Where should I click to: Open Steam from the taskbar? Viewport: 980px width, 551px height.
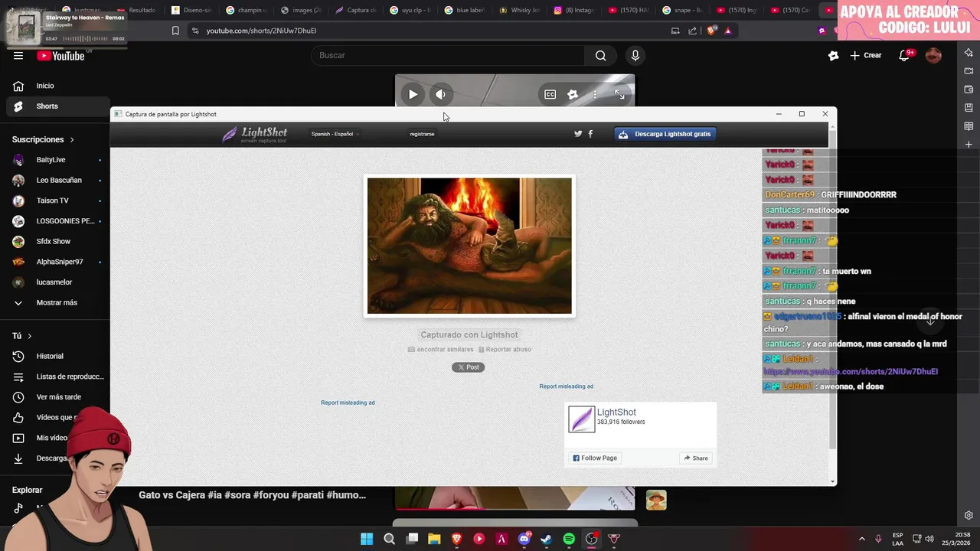click(546, 539)
